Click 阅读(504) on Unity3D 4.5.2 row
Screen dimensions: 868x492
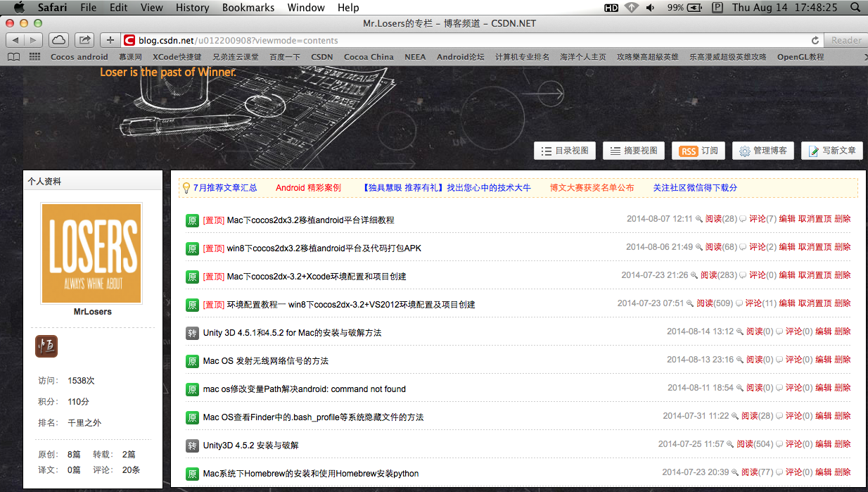[x=755, y=444]
